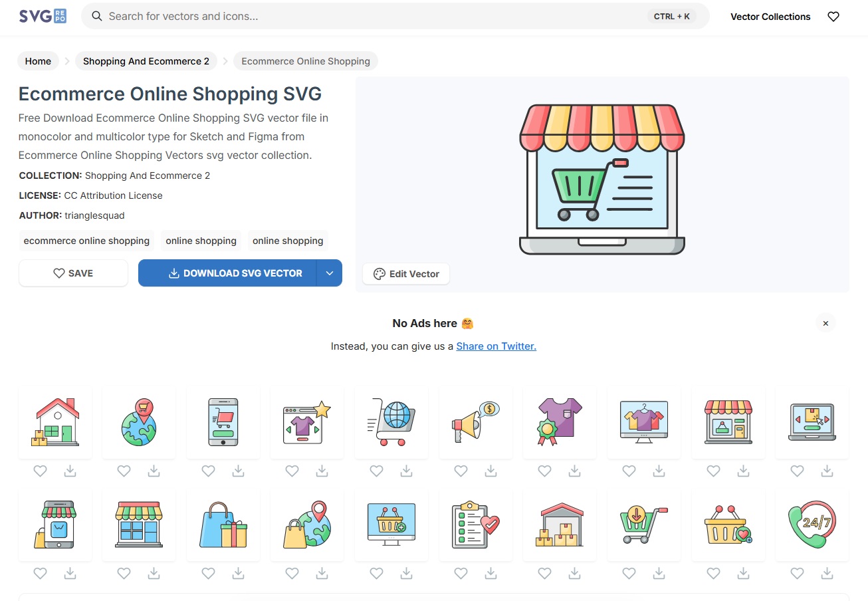Screen dimensions: 868x601
Task: Click the SVG Repo logo
Action: coord(43,17)
